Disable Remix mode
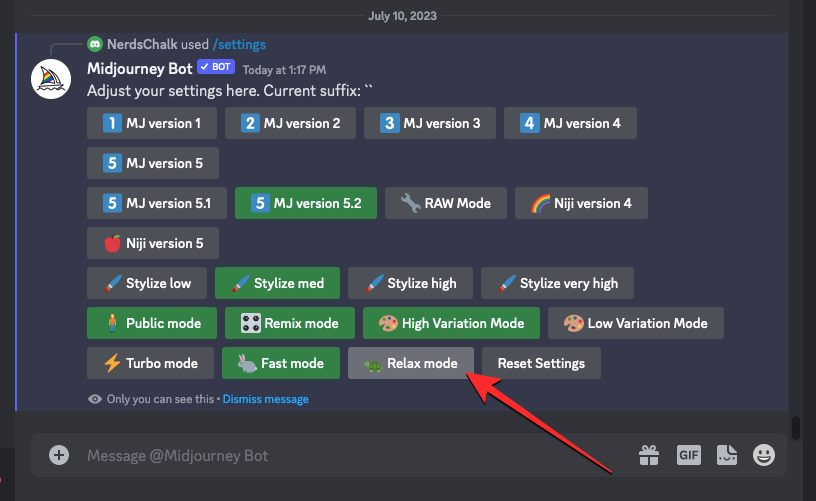 point(290,323)
